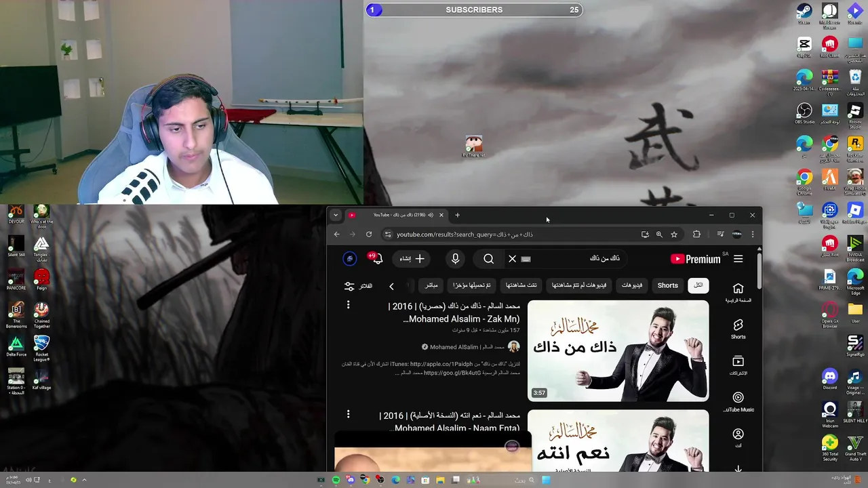Open YouTube notifications bell
The height and width of the screenshot is (488, 868).
point(377,258)
